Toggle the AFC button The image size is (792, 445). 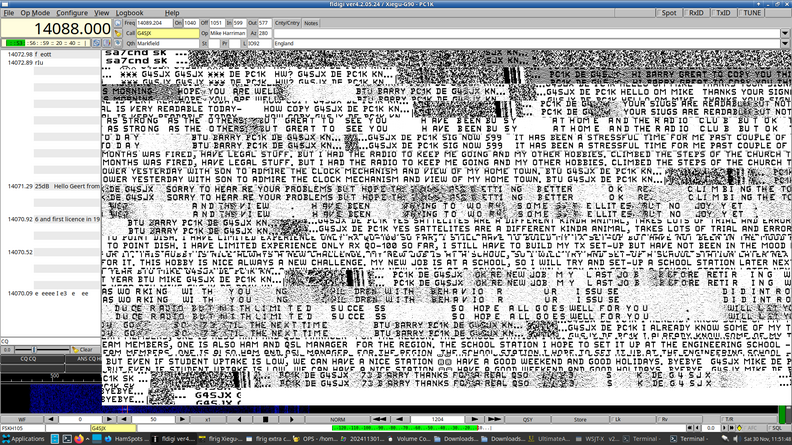pos(753,428)
